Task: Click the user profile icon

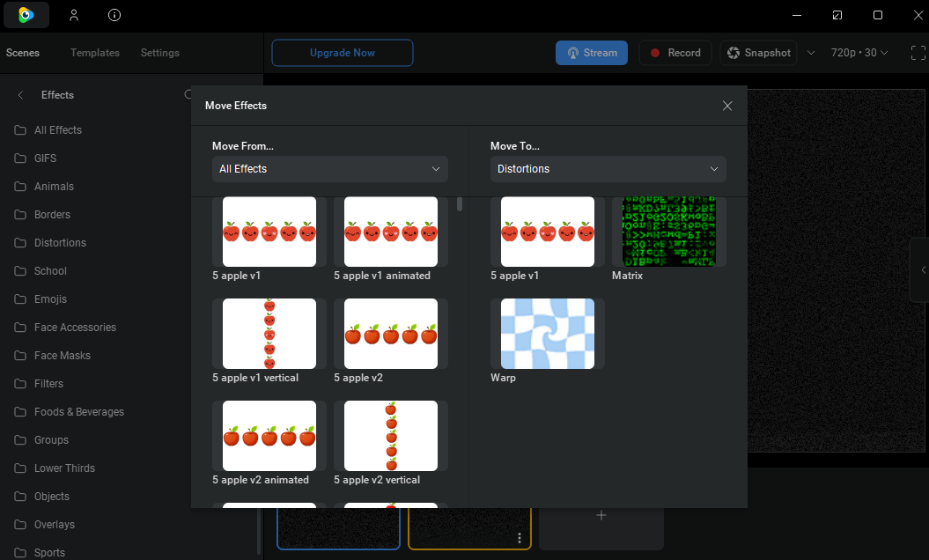Action: (x=74, y=15)
